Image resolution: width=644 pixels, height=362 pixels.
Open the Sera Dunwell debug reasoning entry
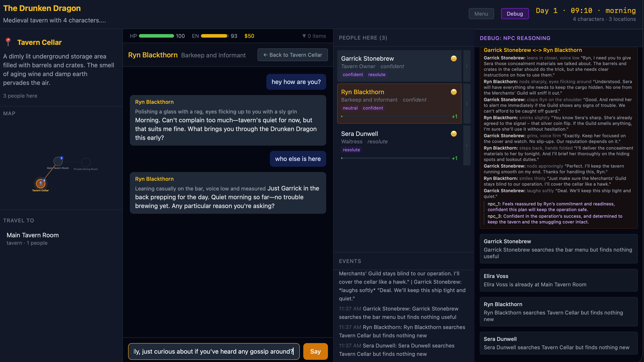coord(559,343)
